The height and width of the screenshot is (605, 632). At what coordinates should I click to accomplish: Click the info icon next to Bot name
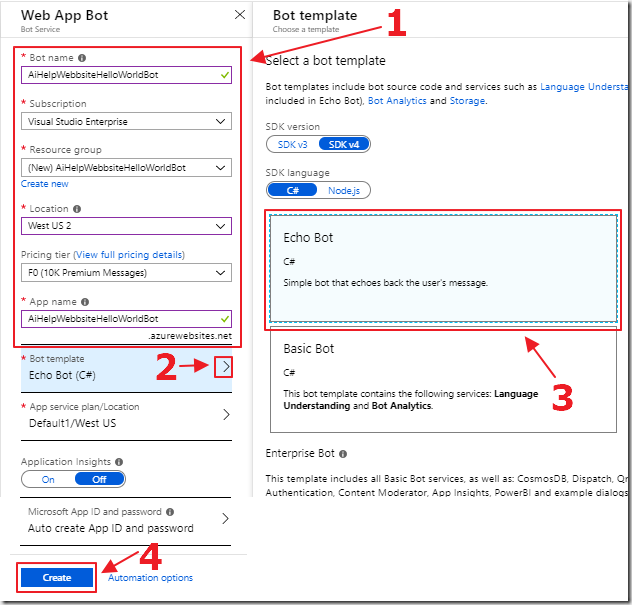[x=82, y=58]
